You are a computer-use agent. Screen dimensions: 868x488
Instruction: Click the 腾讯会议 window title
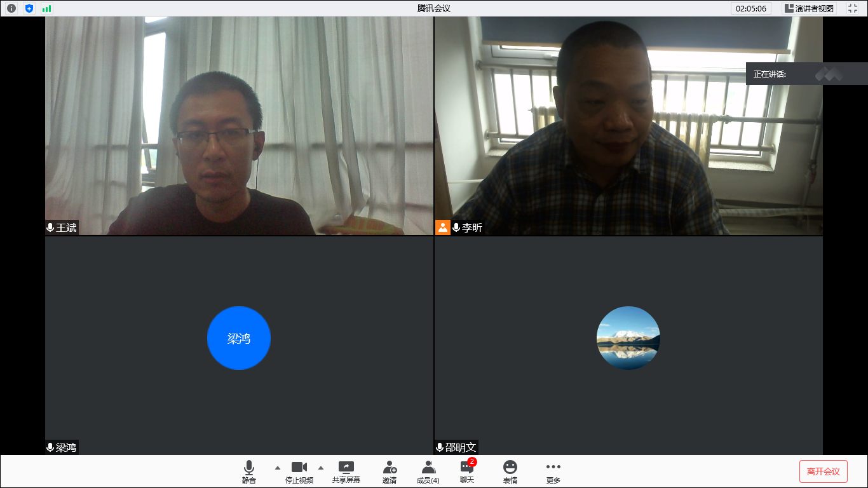[x=434, y=8]
